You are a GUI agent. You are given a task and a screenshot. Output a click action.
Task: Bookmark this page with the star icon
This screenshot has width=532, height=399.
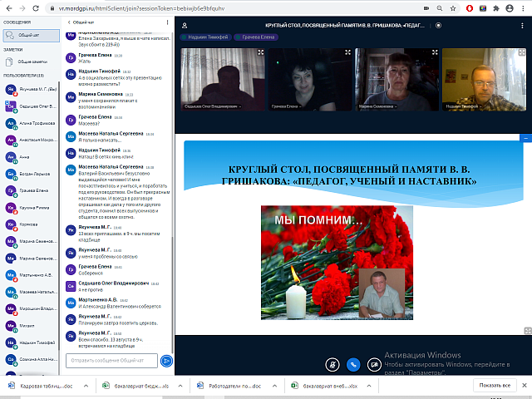pos(452,8)
